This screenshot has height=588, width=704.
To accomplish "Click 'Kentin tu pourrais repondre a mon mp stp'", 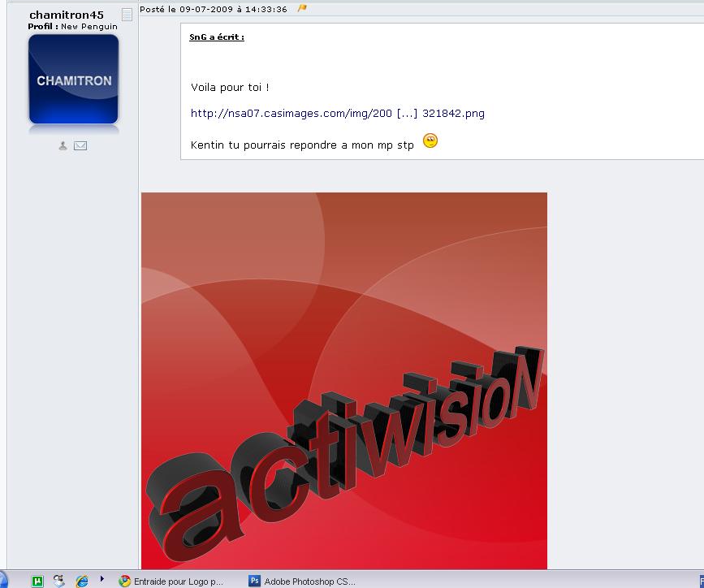I will (302, 145).
